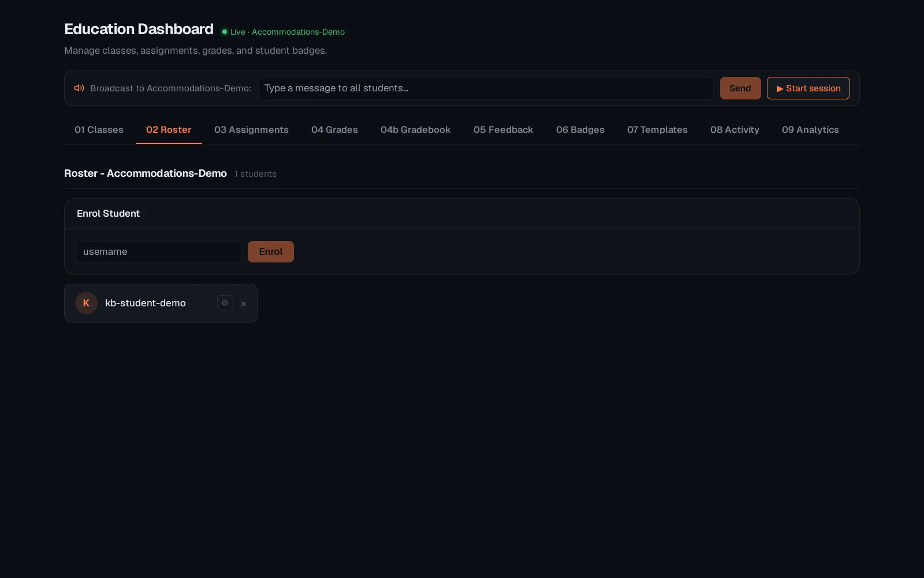The image size is (924, 578).
Task: Open settings gear for kb-student-demo
Action: point(225,303)
